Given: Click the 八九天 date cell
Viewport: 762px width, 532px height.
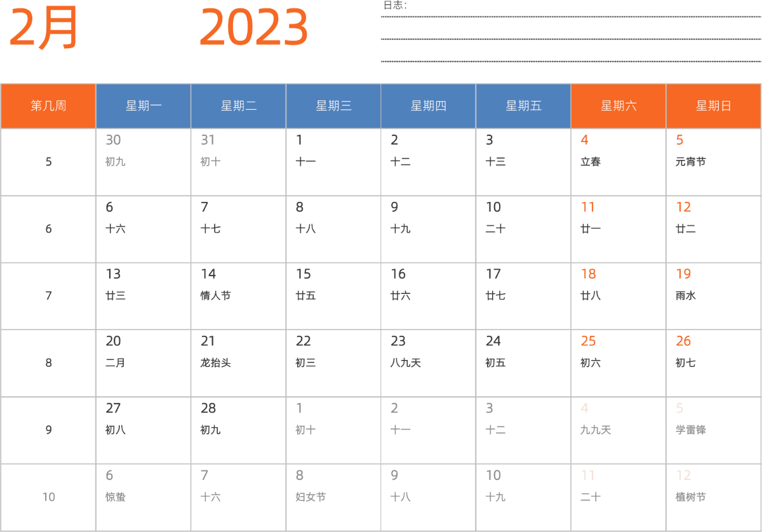Looking at the screenshot, I should [x=429, y=363].
